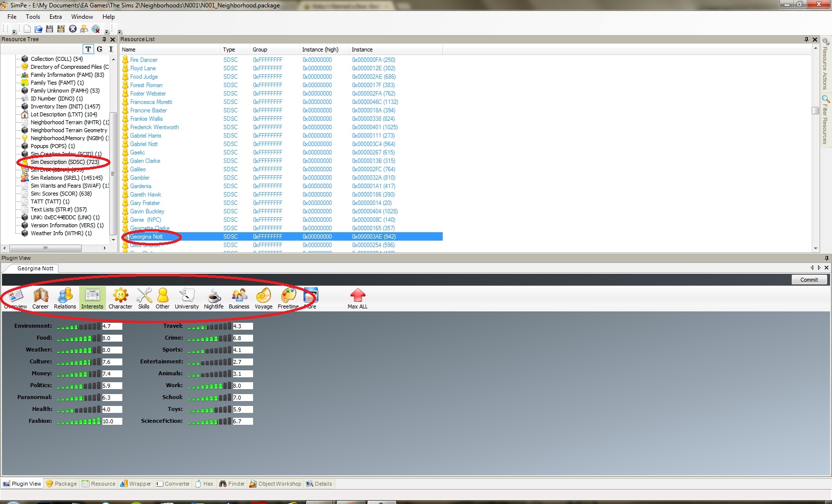
Task: Click the globe with red X toolbar icon
Action: tap(96, 29)
